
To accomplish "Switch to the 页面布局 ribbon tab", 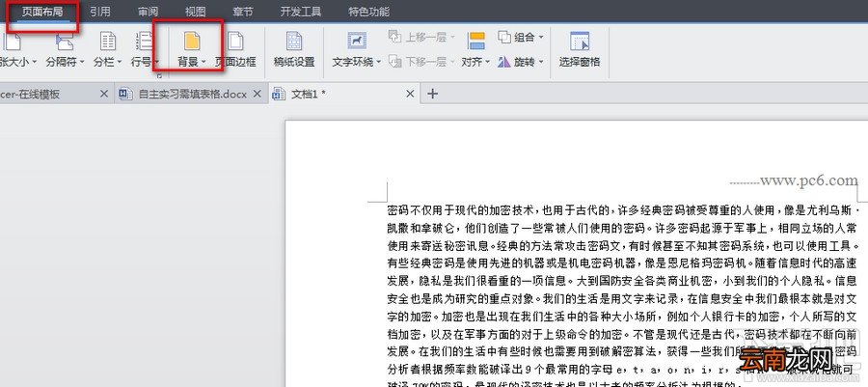I will 42,12.
